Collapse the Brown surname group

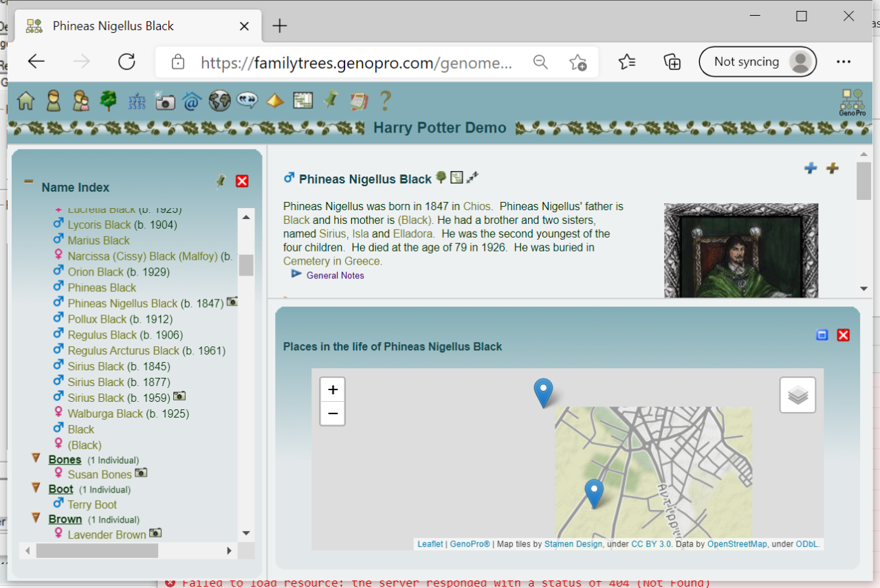pyautogui.click(x=36, y=518)
